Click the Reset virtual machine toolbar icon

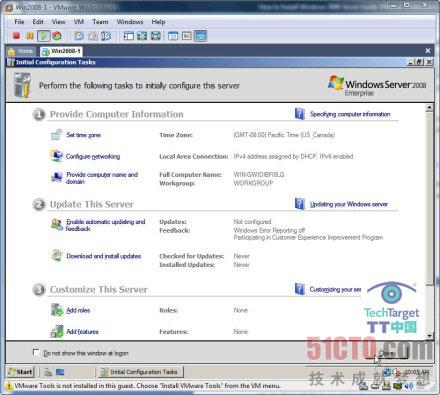click(x=57, y=36)
